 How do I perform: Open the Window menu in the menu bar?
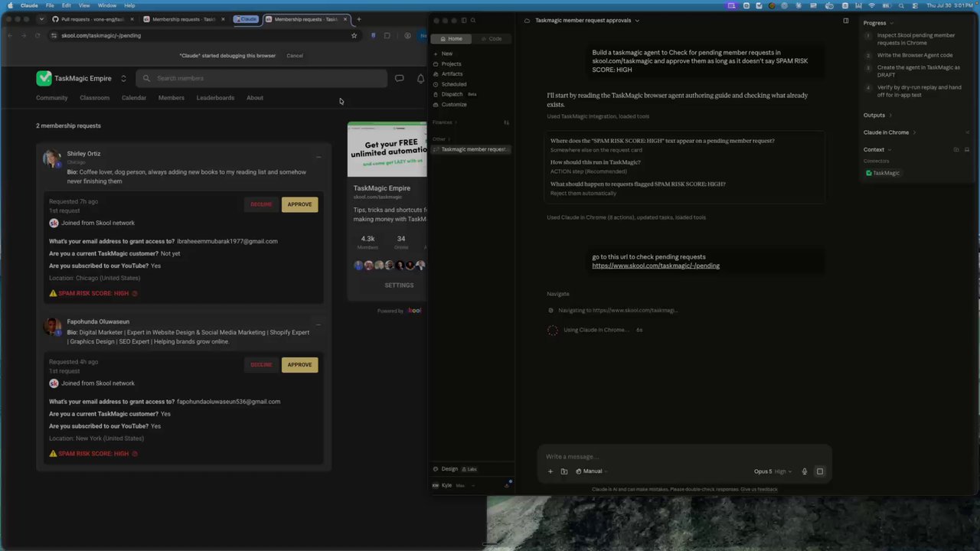[107, 5]
